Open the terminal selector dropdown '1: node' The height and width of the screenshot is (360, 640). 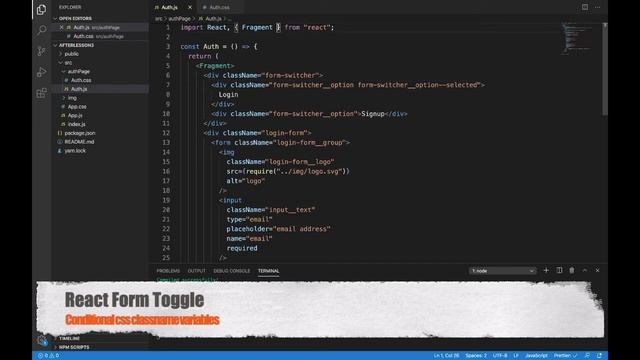(x=502, y=271)
